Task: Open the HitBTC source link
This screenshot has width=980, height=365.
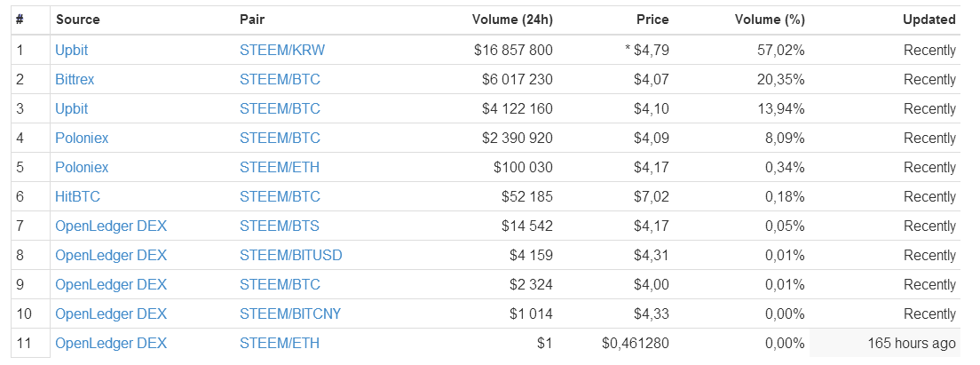Action: (x=76, y=196)
